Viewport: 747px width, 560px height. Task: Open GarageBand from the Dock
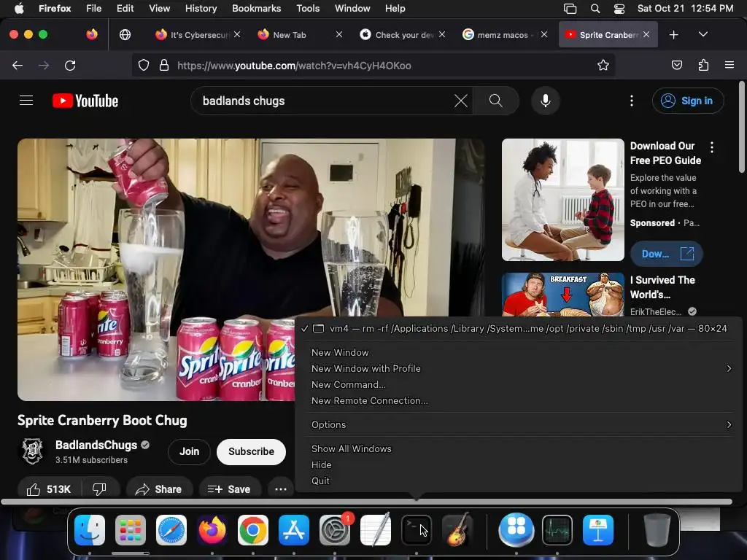click(x=457, y=530)
